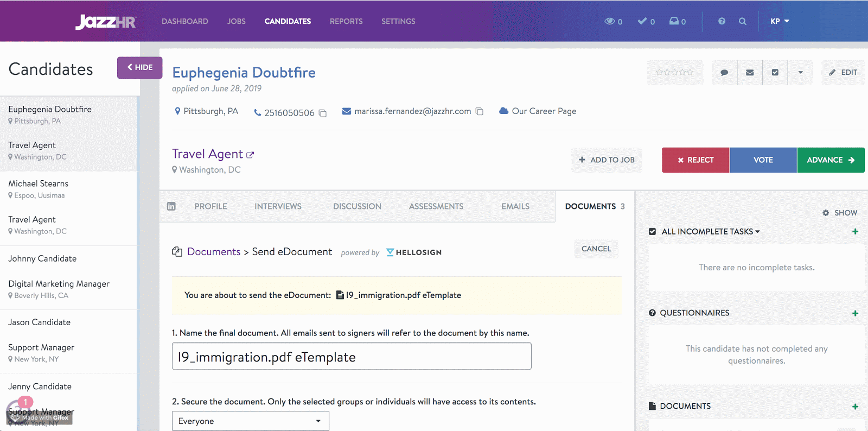Add a comment via speech bubble icon
868x431 pixels.
(x=724, y=73)
